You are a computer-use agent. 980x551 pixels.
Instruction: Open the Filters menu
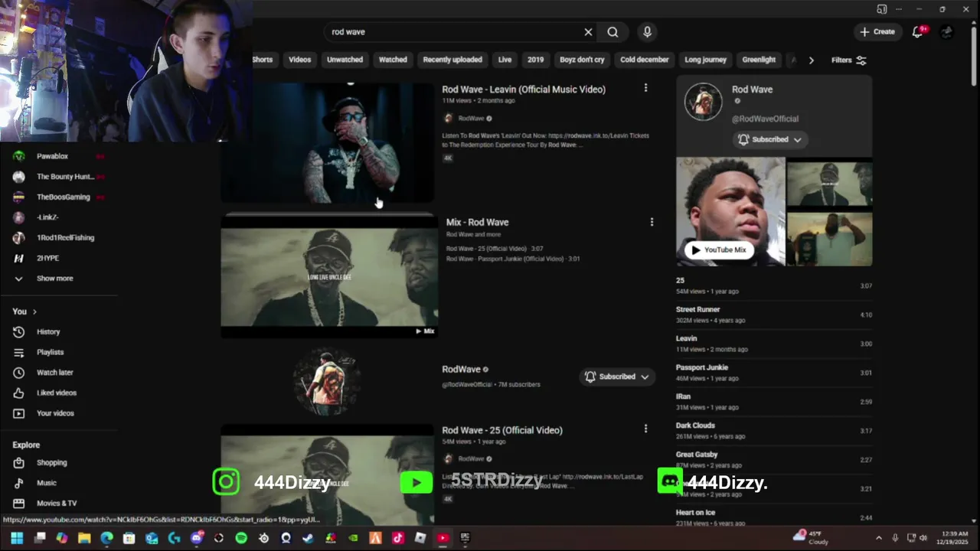(849, 60)
